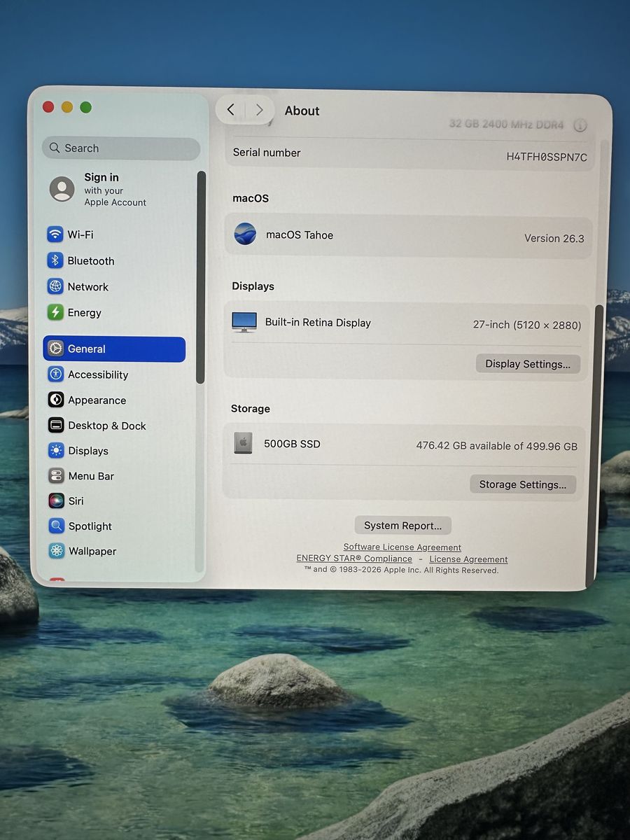This screenshot has width=630, height=840.
Task: Click the Spotlight magnifier icon
Action: tap(56, 526)
